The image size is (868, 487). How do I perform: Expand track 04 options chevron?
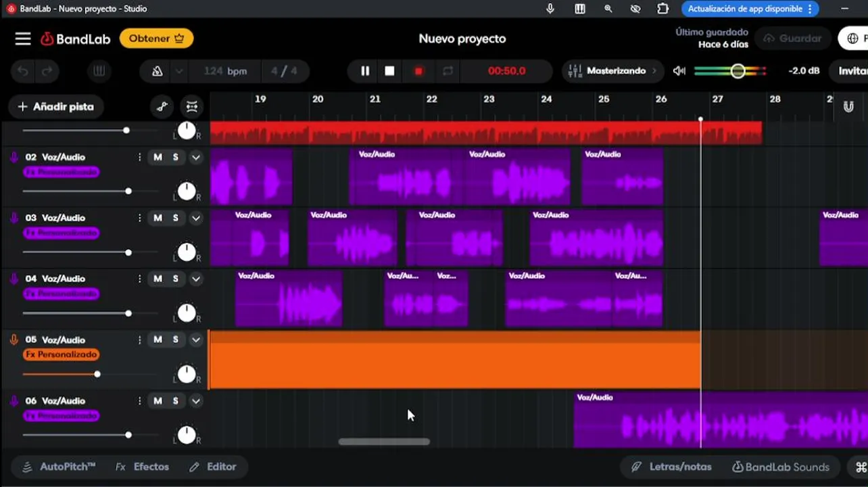pyautogui.click(x=196, y=279)
